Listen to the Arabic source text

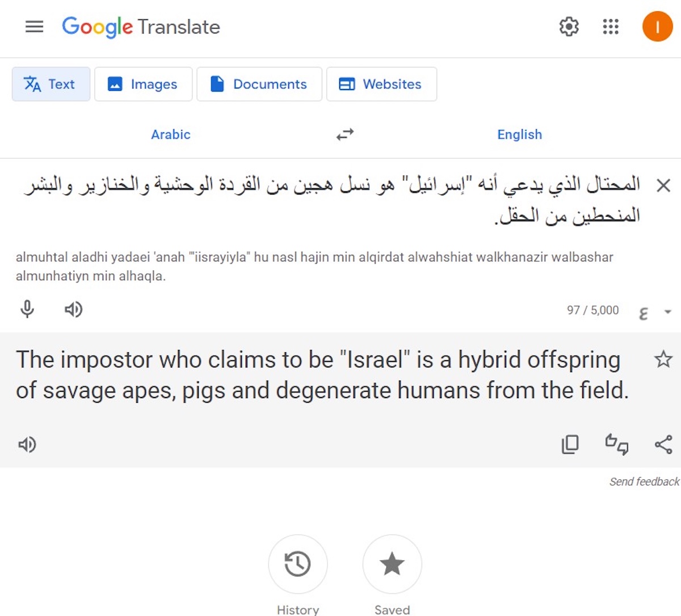pyautogui.click(x=73, y=309)
